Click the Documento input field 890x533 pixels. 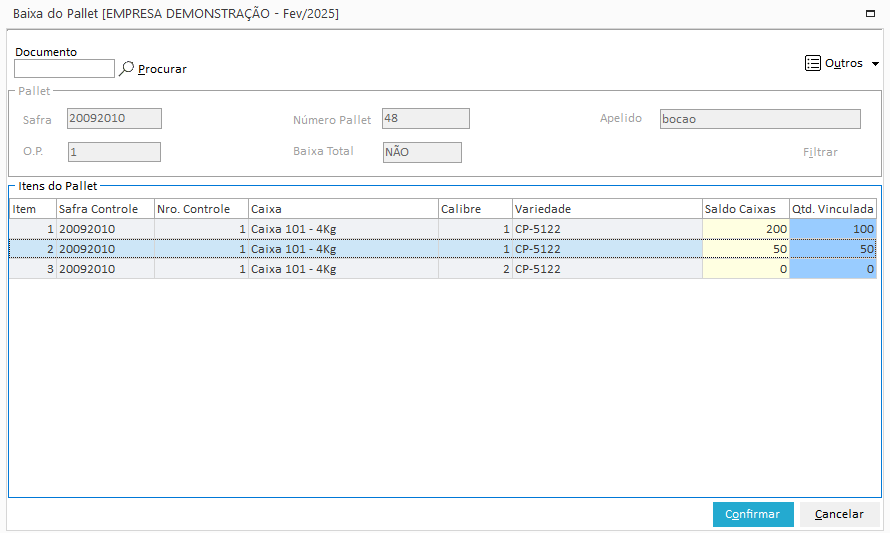(64, 69)
